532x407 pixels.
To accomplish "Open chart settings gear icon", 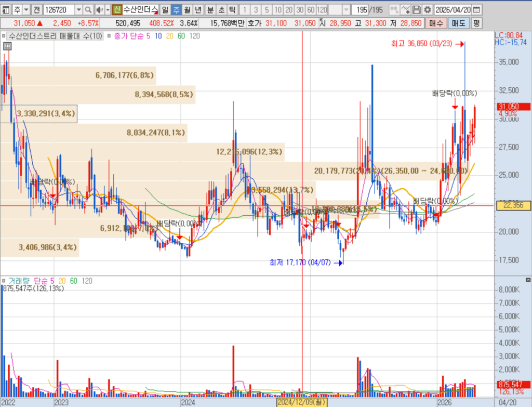I will [428, 9].
